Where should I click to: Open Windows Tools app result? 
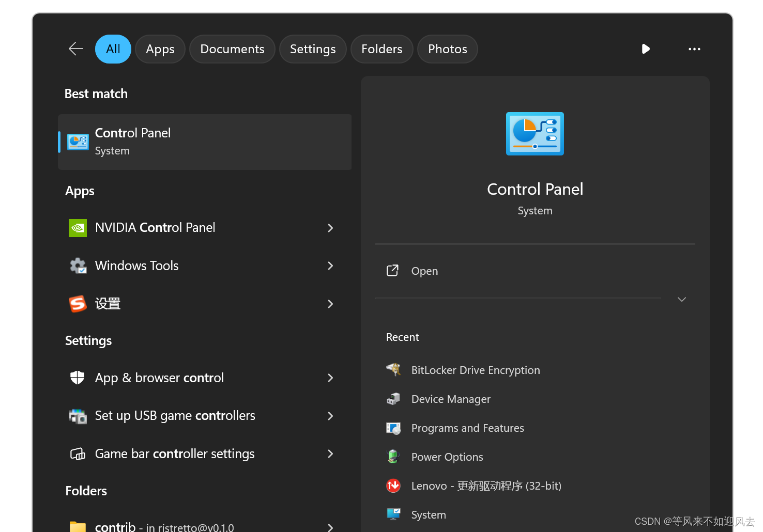click(205, 266)
